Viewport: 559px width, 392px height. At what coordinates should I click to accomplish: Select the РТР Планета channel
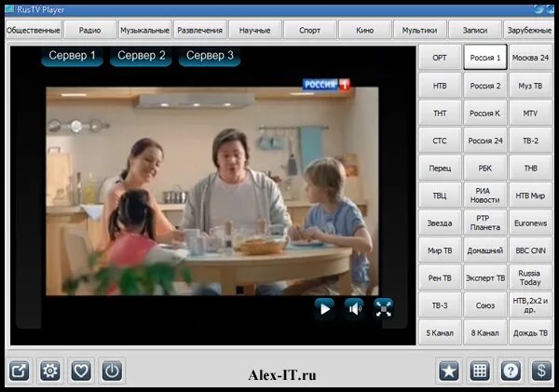tap(485, 223)
